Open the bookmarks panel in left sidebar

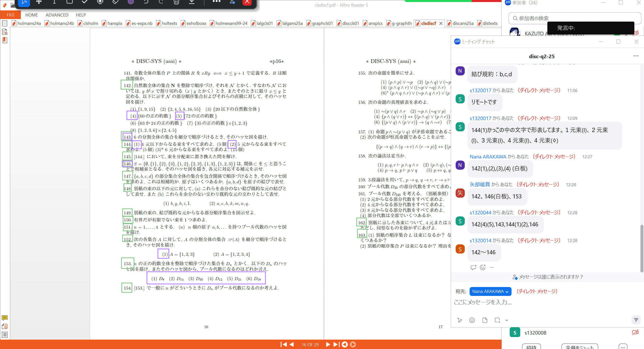tap(5, 40)
